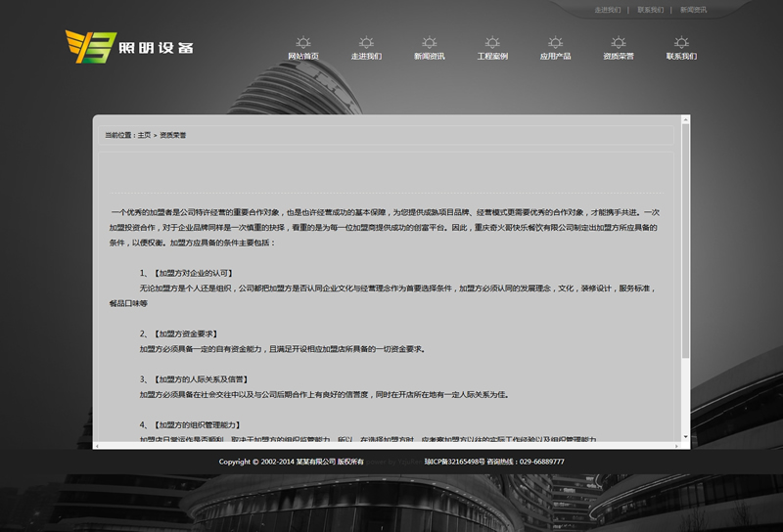
Task: Click the lamp icon above 工程案例
Action: pyautogui.click(x=492, y=42)
